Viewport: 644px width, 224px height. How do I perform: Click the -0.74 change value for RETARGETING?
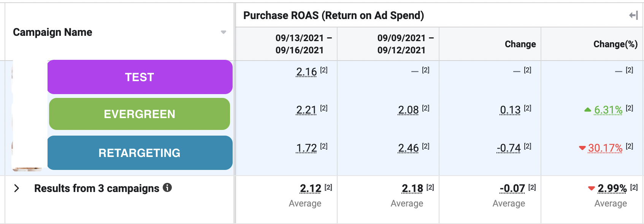tap(509, 148)
